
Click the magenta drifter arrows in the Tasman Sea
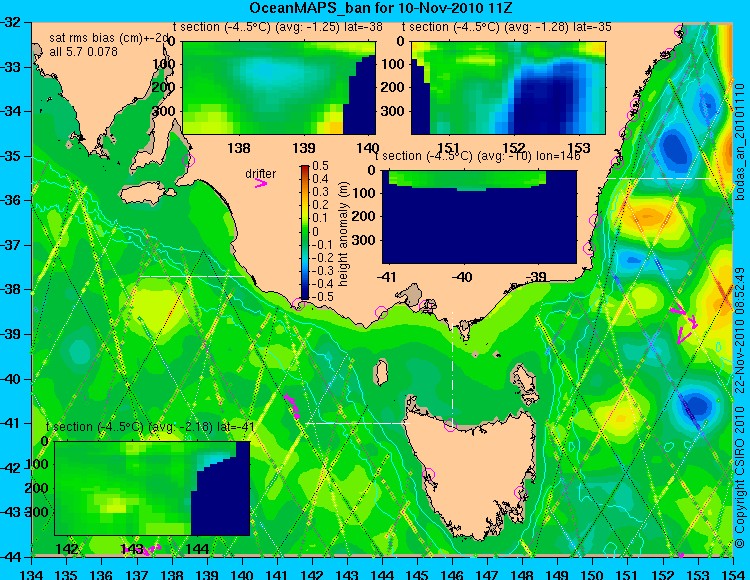[x=684, y=324]
